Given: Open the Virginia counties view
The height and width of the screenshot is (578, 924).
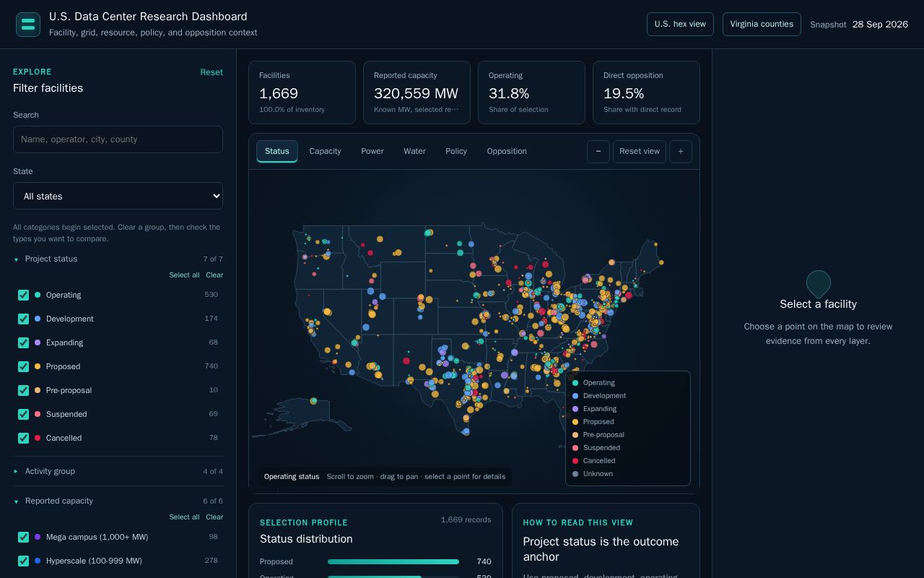Looking at the screenshot, I should click(x=762, y=24).
